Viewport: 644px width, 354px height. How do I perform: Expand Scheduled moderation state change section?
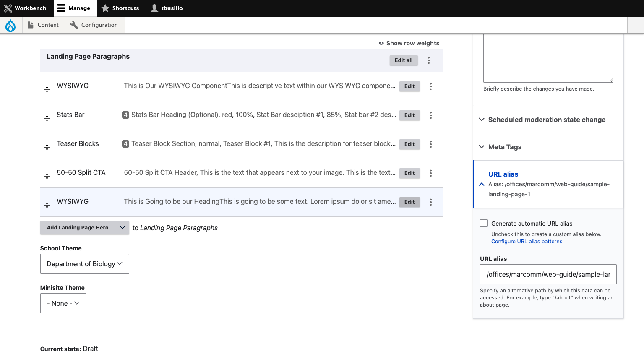point(548,120)
